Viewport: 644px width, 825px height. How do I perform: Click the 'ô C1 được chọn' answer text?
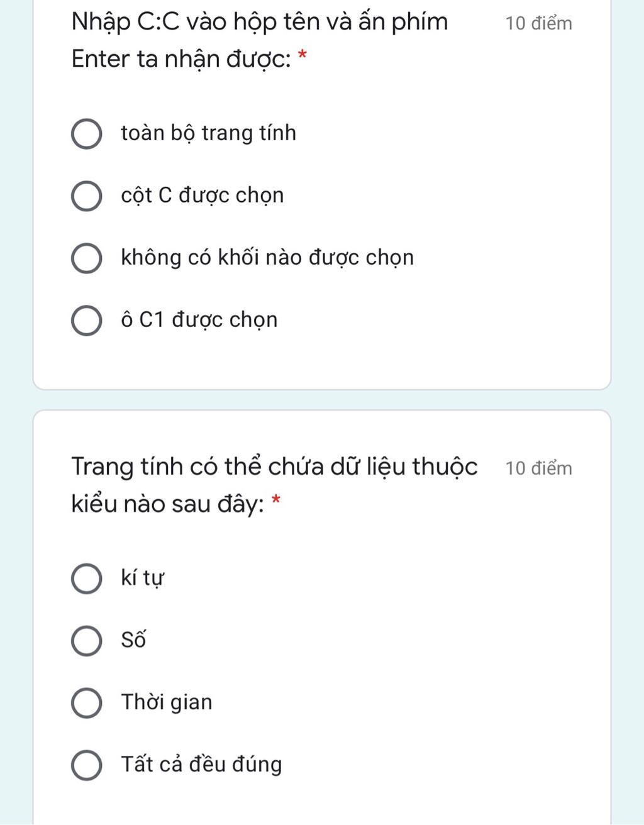point(199,320)
